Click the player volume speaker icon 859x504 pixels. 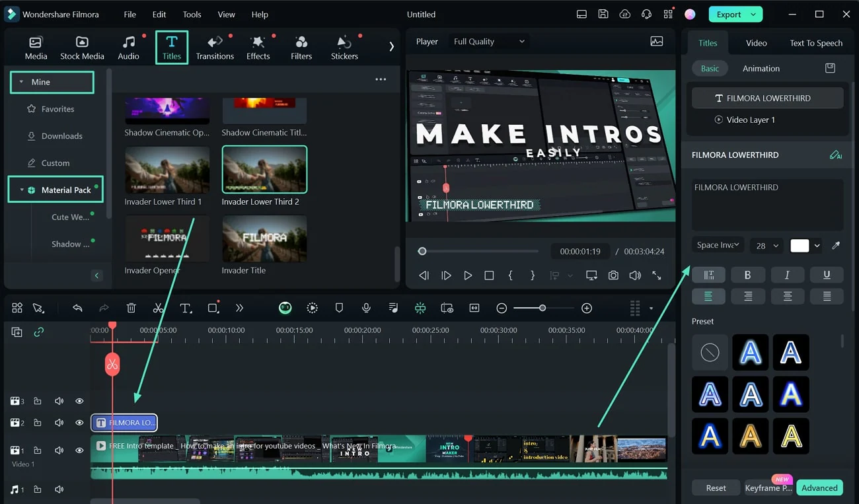(x=635, y=275)
